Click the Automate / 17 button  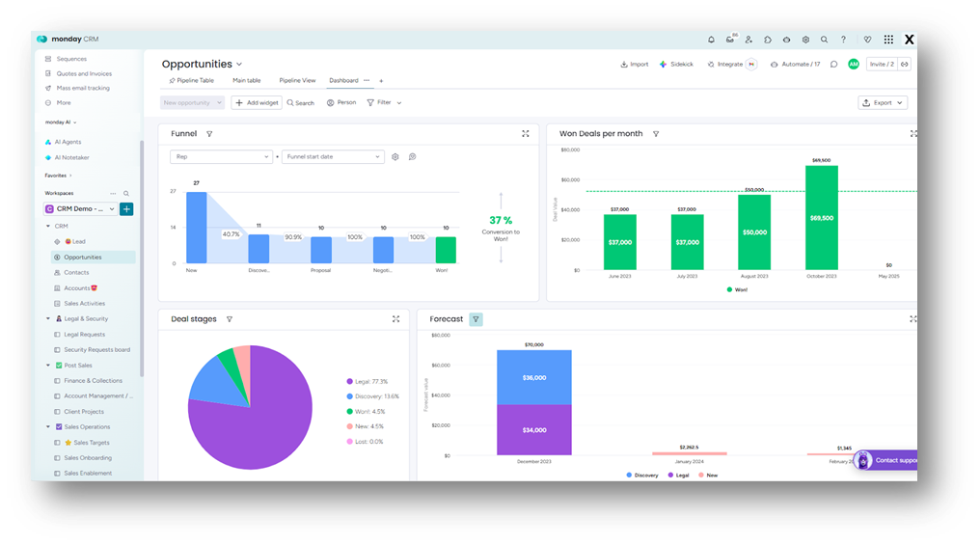tap(795, 65)
